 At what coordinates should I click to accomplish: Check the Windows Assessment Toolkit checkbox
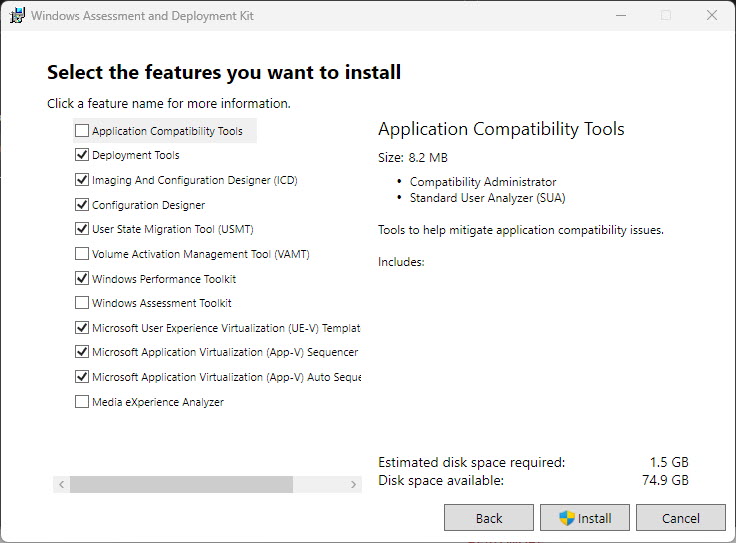pos(82,303)
